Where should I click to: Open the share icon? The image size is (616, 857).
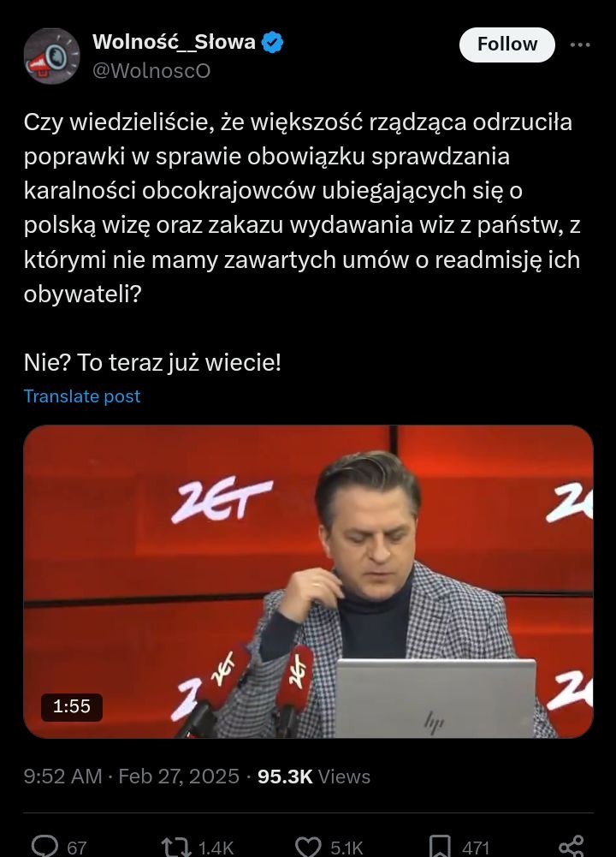click(x=572, y=846)
